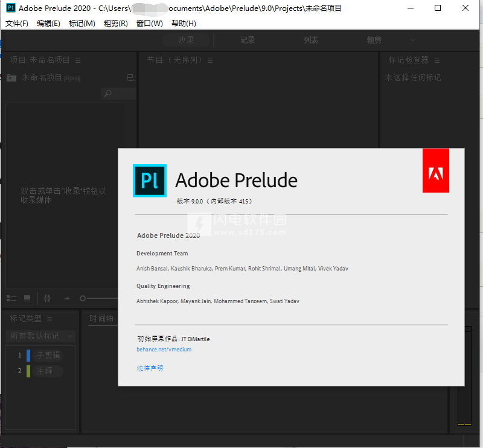Expand the workspace overflow chevron after 粗剪
The image size is (483, 448).
pos(413,40)
